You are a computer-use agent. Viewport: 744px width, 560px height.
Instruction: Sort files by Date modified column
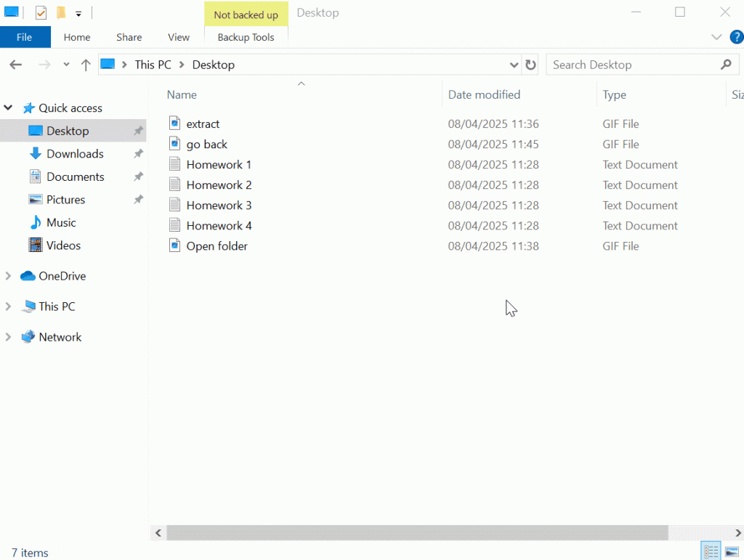484,94
